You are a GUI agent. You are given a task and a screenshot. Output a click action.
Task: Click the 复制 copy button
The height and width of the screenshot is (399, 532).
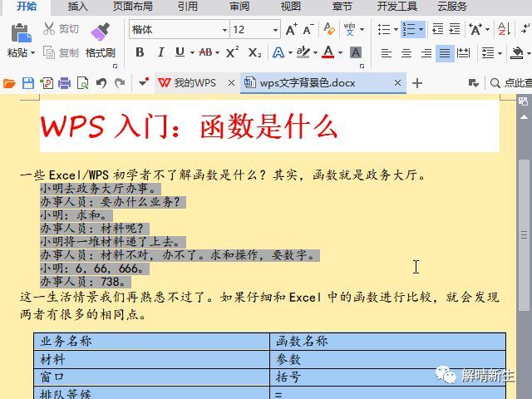pos(61,53)
